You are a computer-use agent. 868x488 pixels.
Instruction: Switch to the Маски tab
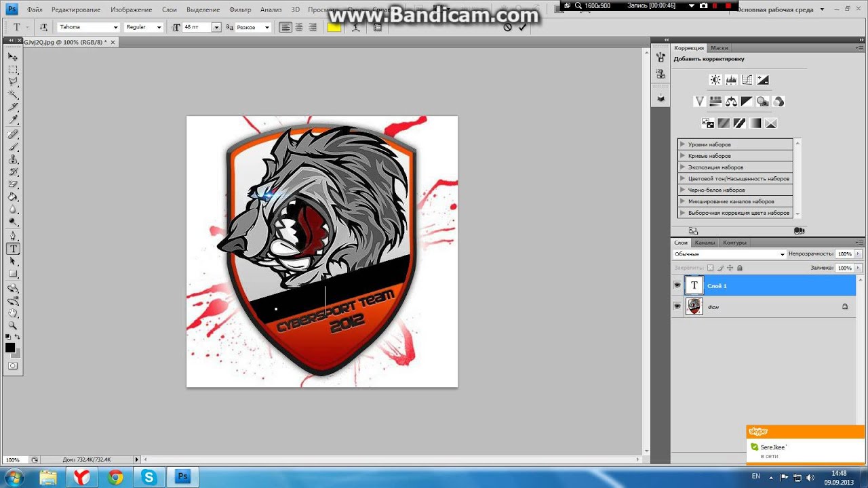pos(719,48)
